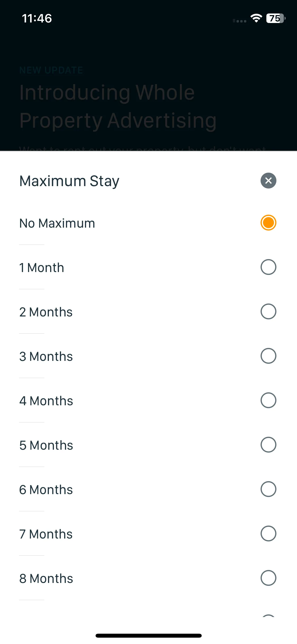
Task: Tap the home indicator bar
Action: (x=148, y=636)
